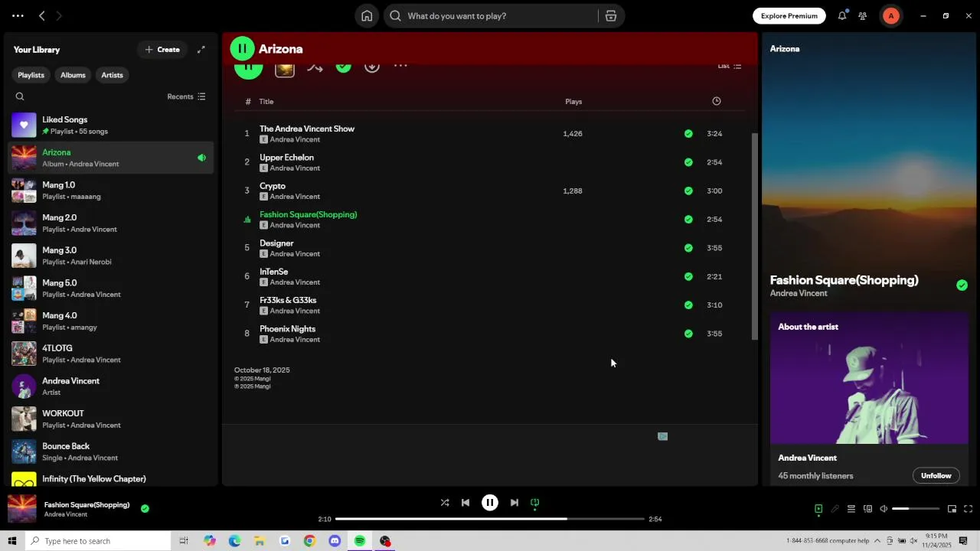980x551 pixels.
Task: Seek within the song progress bar
Action: [490, 519]
